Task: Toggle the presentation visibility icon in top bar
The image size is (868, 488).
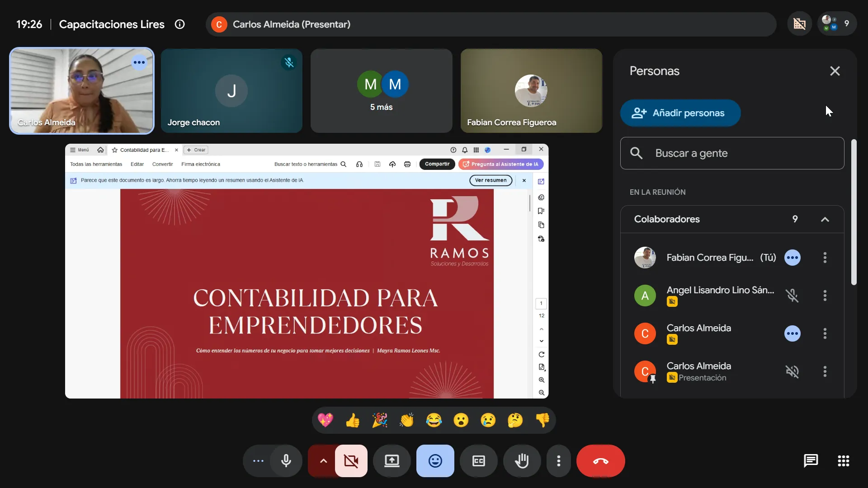Action: point(800,24)
